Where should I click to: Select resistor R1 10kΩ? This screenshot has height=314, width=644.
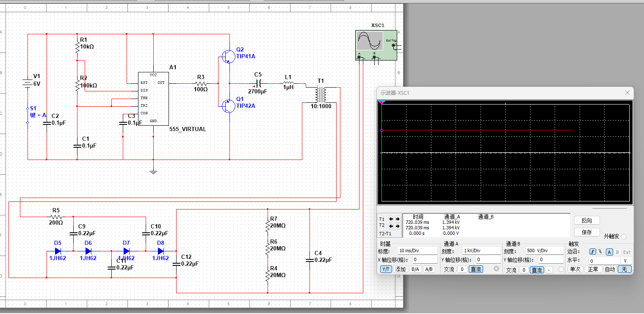point(77,46)
